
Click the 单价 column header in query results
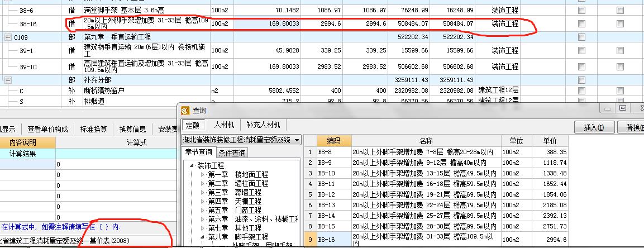click(550, 141)
